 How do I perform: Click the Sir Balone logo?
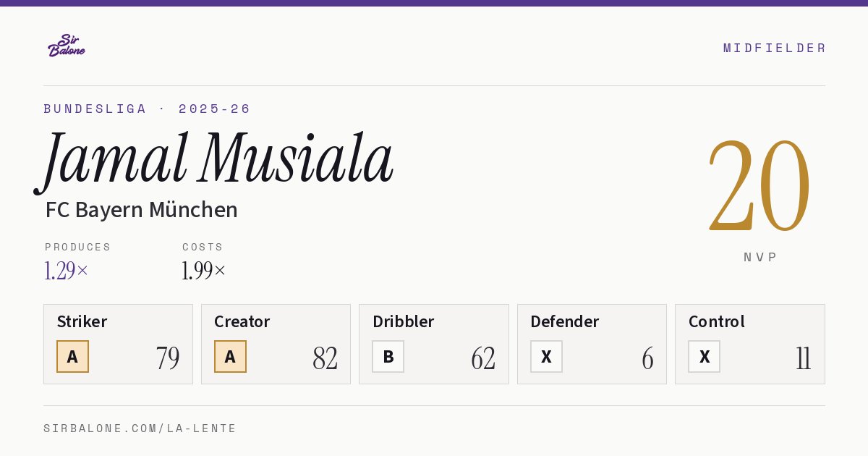(67, 46)
